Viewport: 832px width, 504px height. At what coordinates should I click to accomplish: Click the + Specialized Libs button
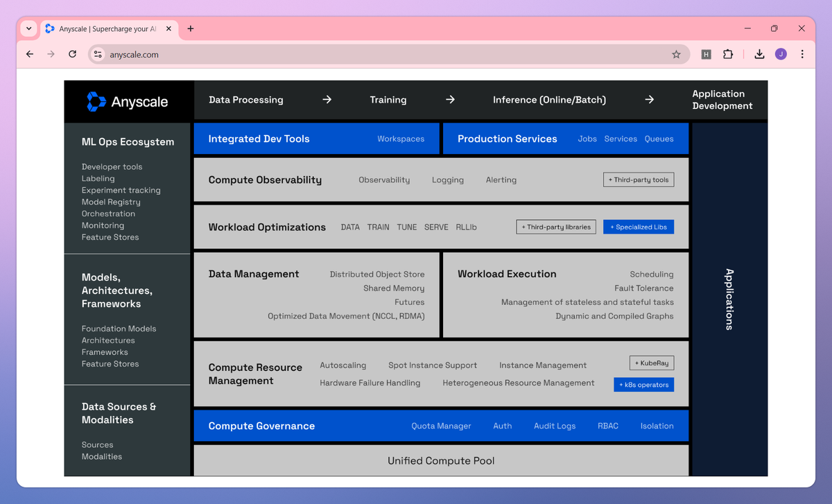[x=639, y=227]
